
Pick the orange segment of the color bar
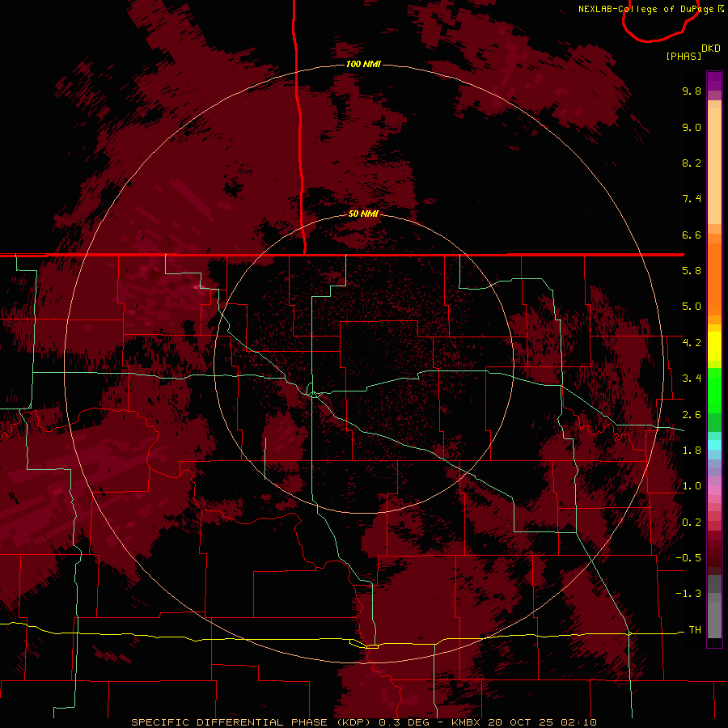(x=714, y=278)
